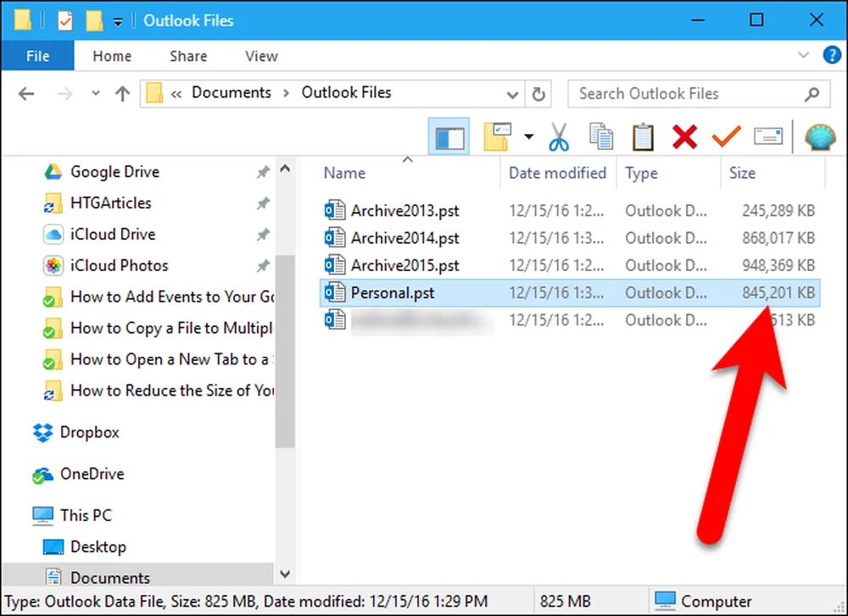Image resolution: width=848 pixels, height=616 pixels.
Task: Select the Archive2013.pst file
Action: click(x=570, y=210)
